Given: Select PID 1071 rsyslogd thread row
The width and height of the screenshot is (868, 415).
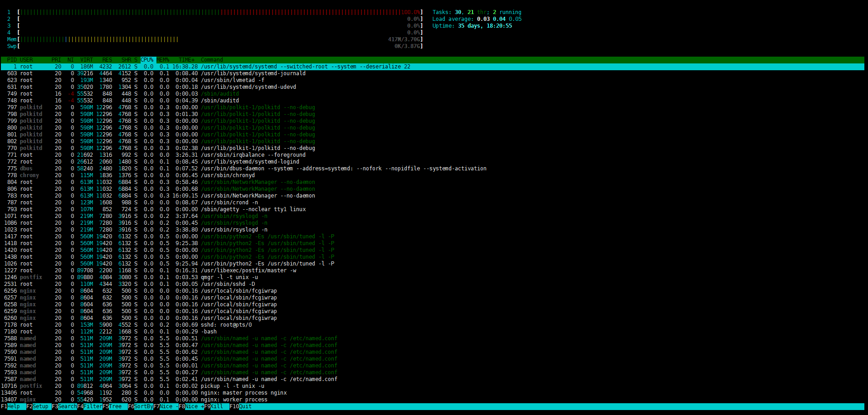Looking at the screenshot, I should pos(433,216).
